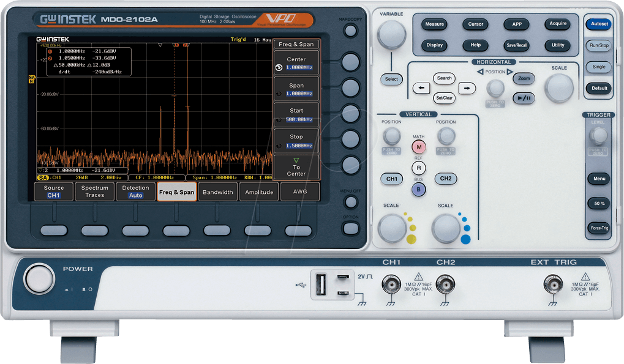This screenshot has width=624, height=364.
Task: Push the APP button
Action: pyautogui.click(x=517, y=24)
